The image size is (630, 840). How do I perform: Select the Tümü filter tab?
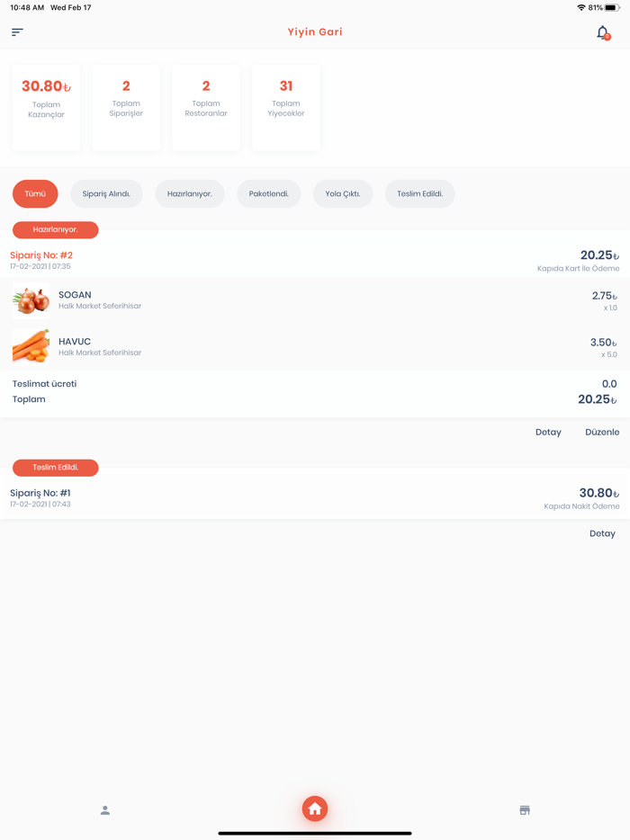(35, 193)
